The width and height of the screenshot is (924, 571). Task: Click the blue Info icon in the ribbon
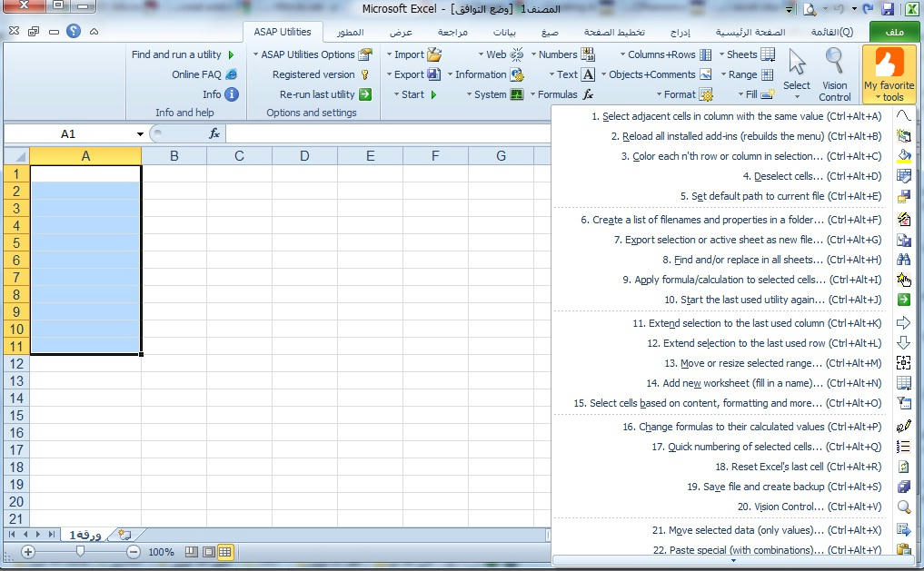[x=232, y=94]
